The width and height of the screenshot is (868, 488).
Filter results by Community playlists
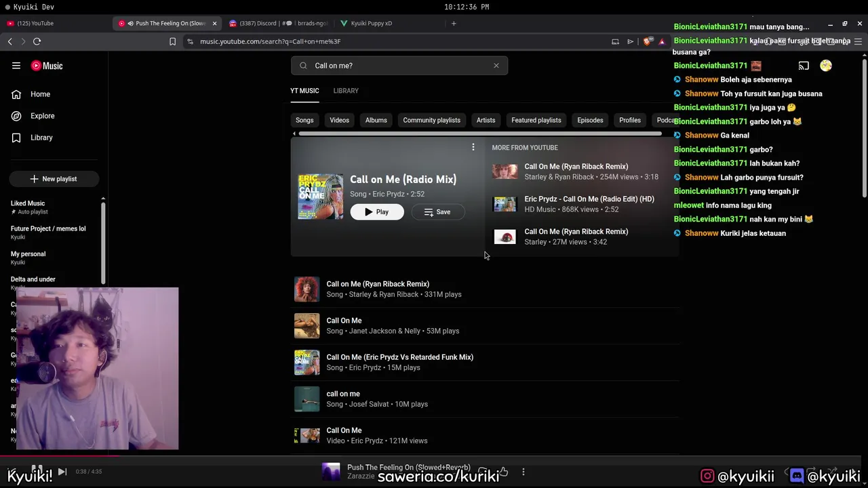coord(432,120)
